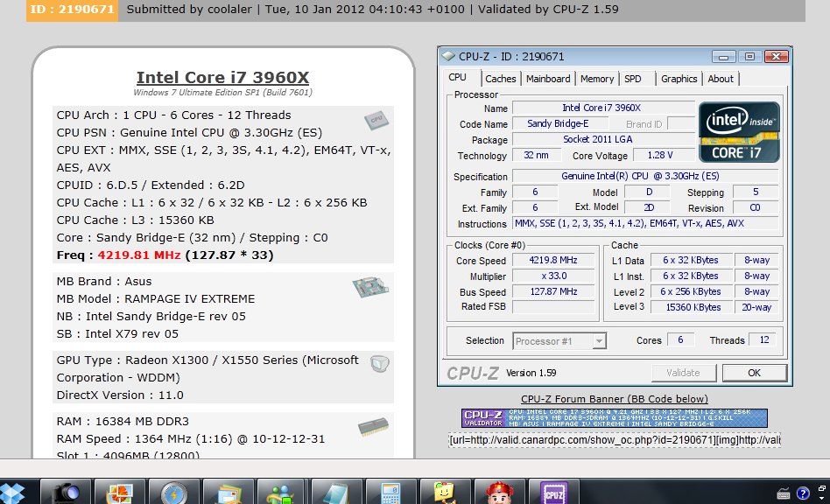
Task: Click the orange ID : 2190671 badge
Action: [x=72, y=10]
